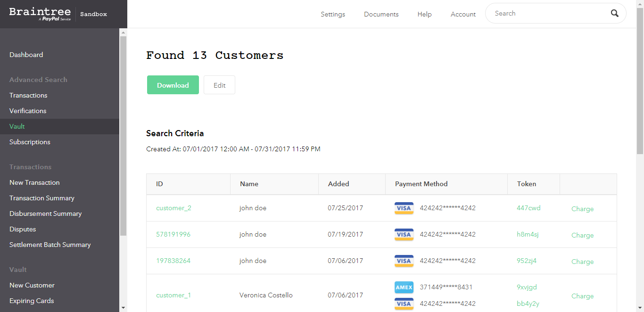Download the customer search results
644x312 pixels.
click(173, 85)
